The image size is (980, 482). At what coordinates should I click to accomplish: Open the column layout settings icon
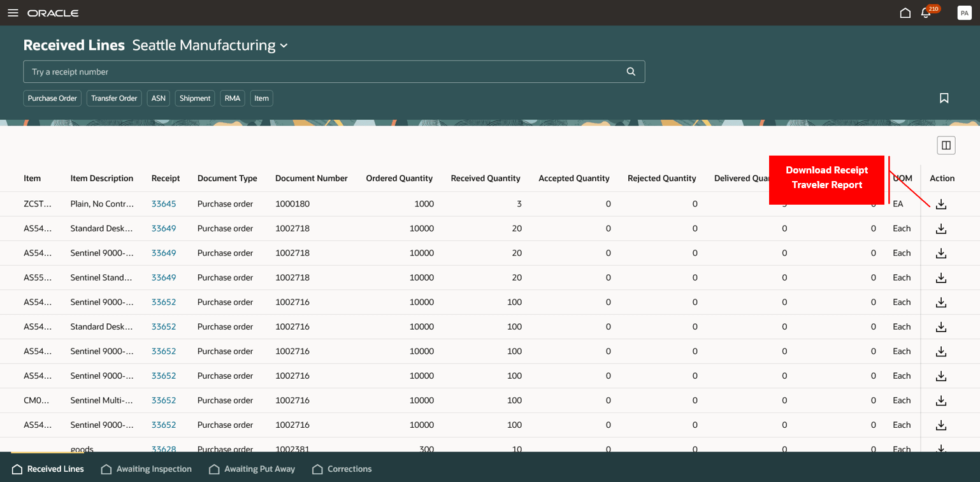click(x=946, y=145)
